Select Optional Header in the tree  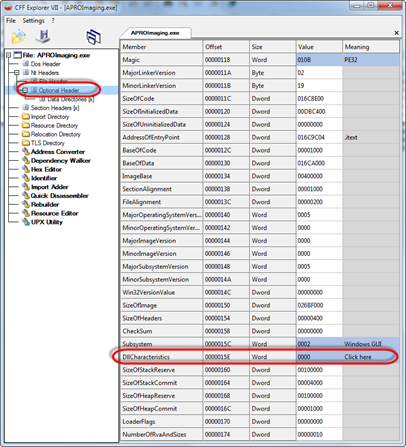59,90
